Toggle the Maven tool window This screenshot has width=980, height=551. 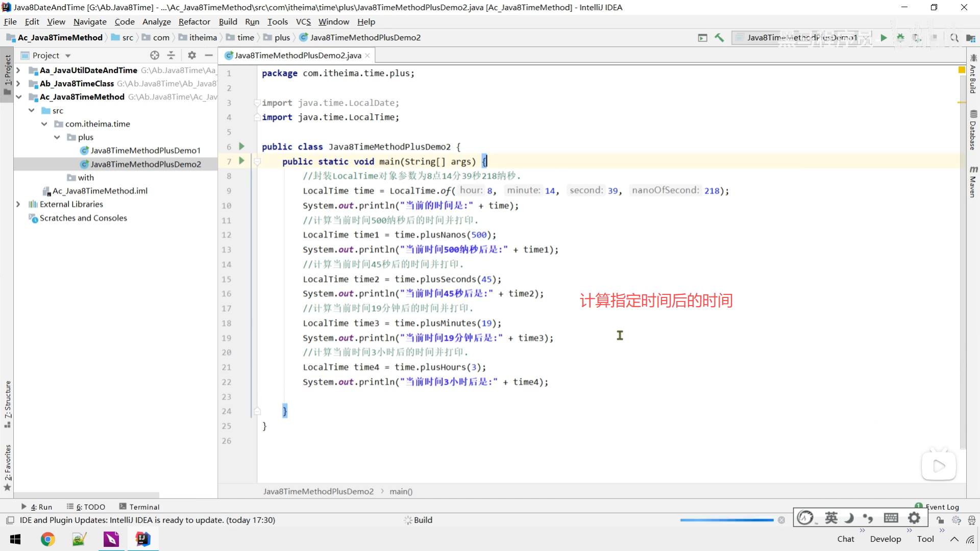973,182
